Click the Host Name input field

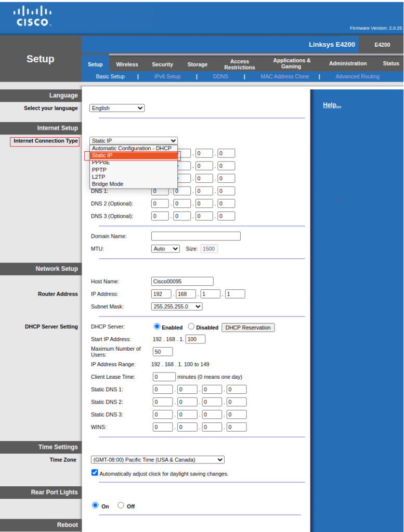tap(182, 282)
